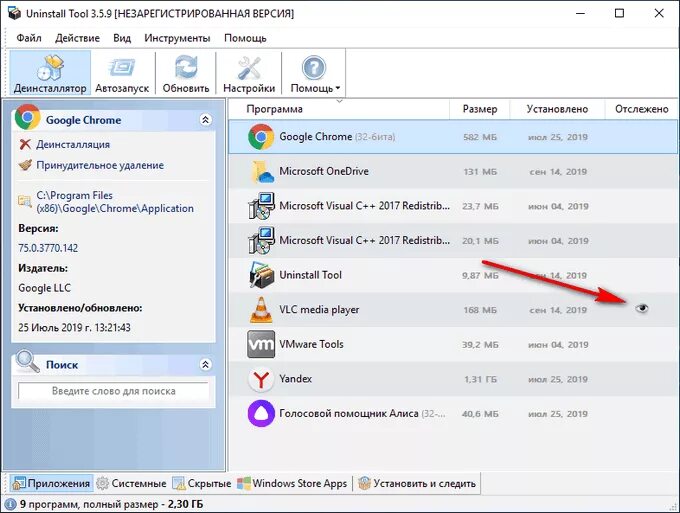Screen dimensions: 680x513
Task: Open the Действие menu
Action: click(77, 38)
